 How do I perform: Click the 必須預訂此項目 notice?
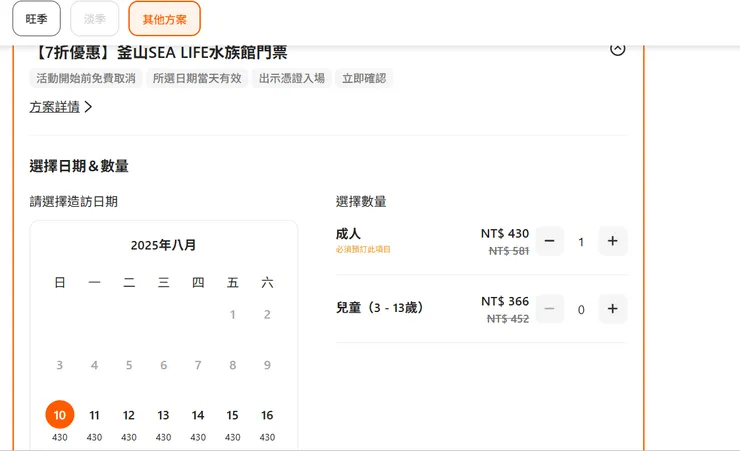pos(363,249)
